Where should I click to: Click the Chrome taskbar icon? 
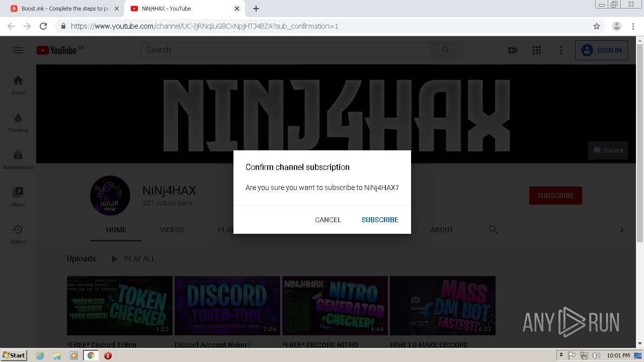point(91,355)
